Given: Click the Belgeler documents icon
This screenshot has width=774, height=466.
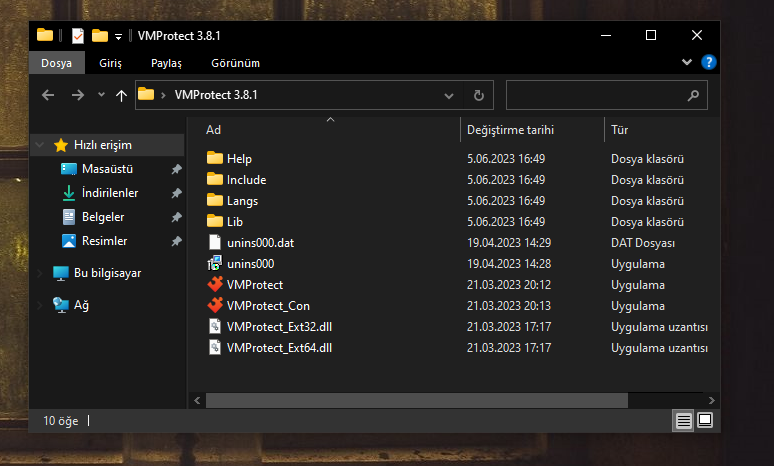Looking at the screenshot, I should (69, 217).
